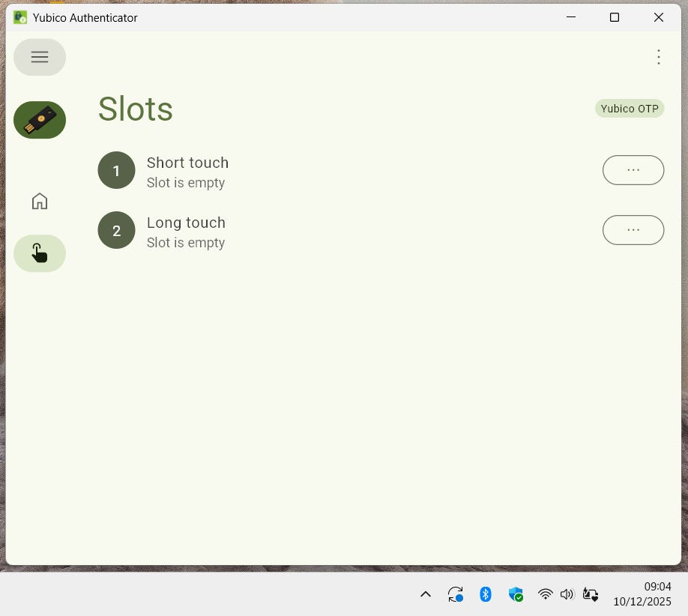Select slot 2 number badge
The image size is (688, 616).
tap(116, 230)
